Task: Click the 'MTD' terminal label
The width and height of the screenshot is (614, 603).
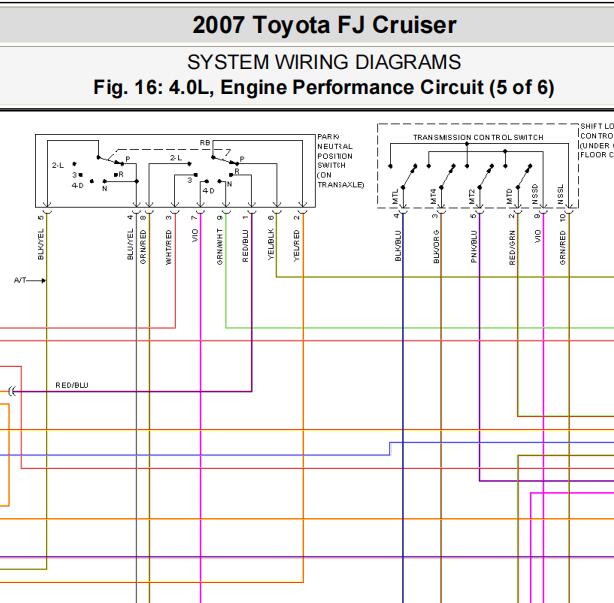Action: coord(509,196)
